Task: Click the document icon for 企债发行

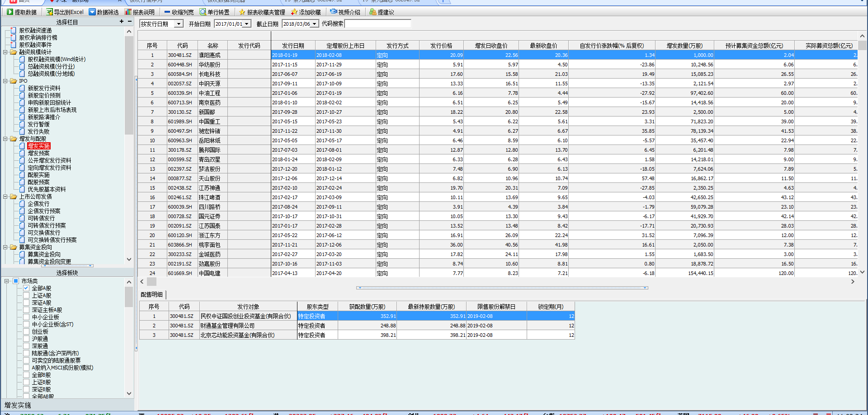Action: click(22, 204)
